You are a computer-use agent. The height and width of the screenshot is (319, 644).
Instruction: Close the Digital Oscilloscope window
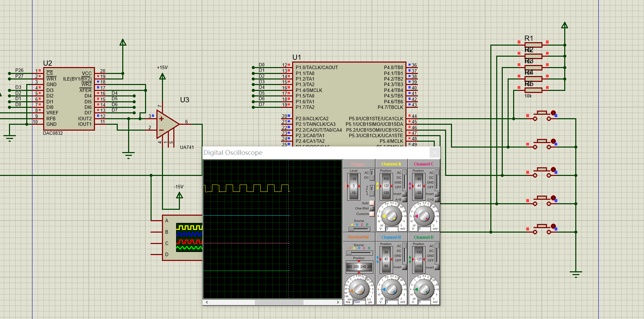[435, 152]
